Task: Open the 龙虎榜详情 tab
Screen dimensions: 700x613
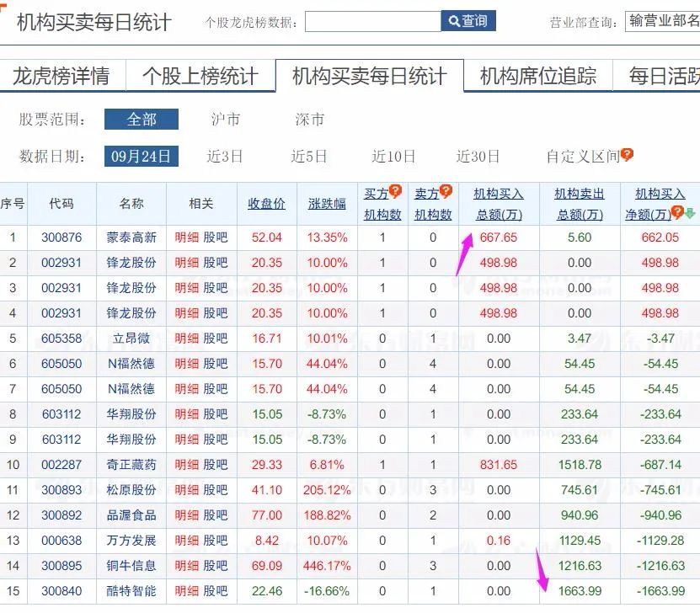Action: click(x=61, y=76)
